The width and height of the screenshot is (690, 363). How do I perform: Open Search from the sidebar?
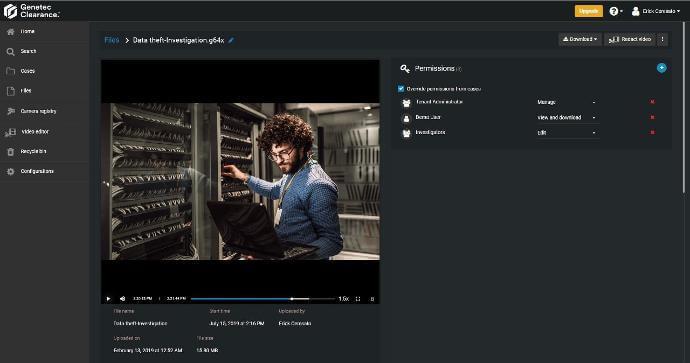pyautogui.click(x=44, y=51)
